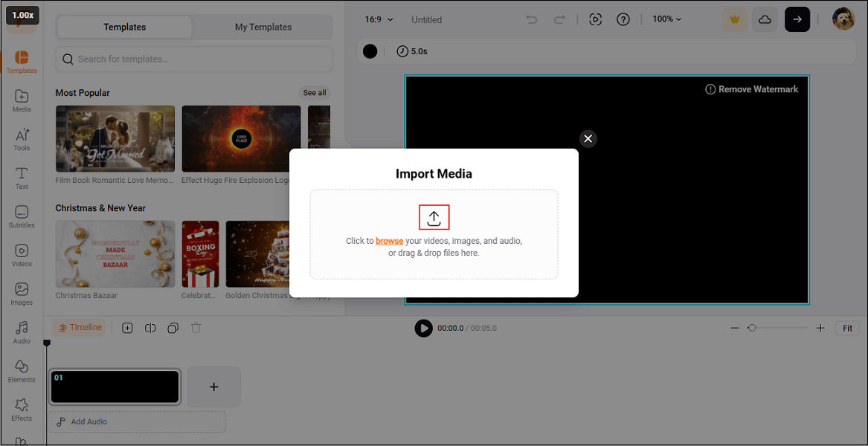Open the 100% zoom level dropdown
The height and width of the screenshot is (446, 868).
(666, 19)
